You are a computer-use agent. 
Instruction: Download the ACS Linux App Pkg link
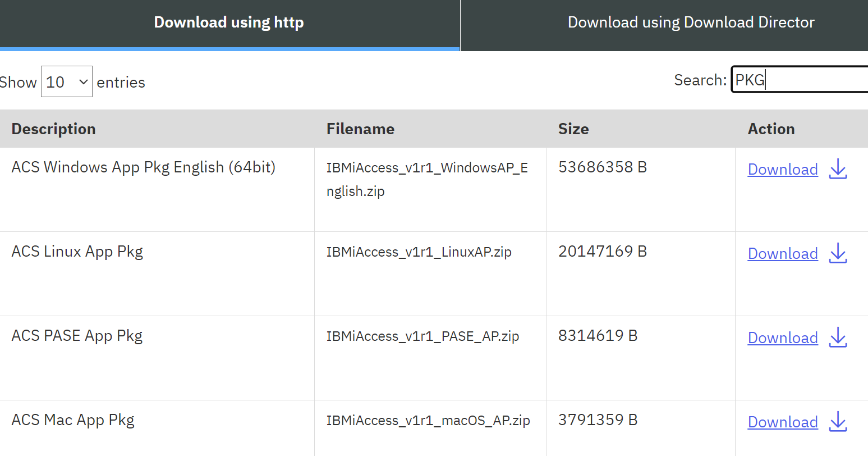[x=783, y=253]
